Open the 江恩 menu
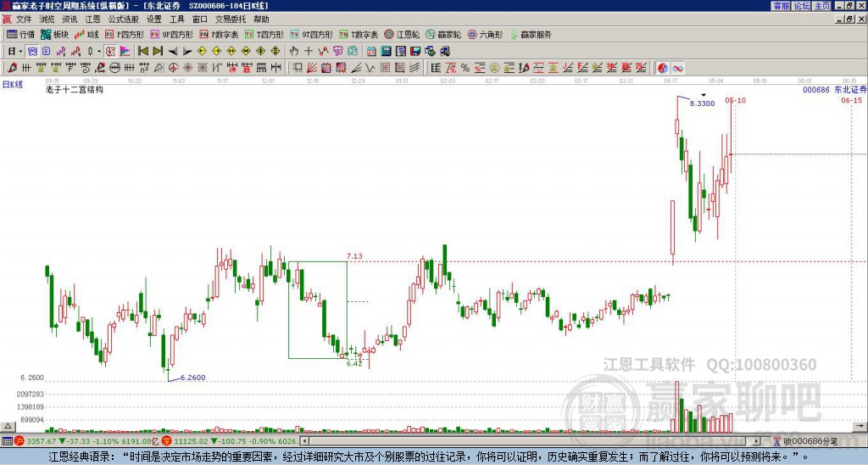This screenshot has width=868, height=465. pyautogui.click(x=92, y=20)
